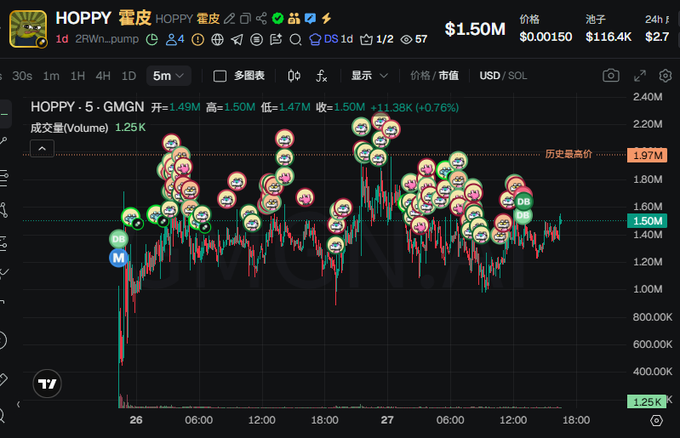
Task: Select the 1D timeframe
Action: 129,76
